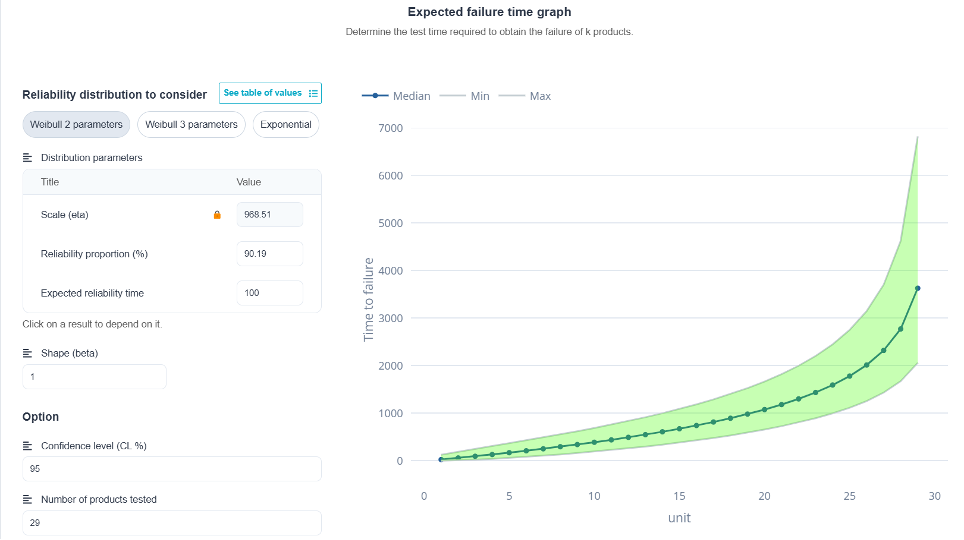Viewport: 964px width, 540px height.
Task: Click the list icon in See table of values
Action: pyautogui.click(x=313, y=93)
